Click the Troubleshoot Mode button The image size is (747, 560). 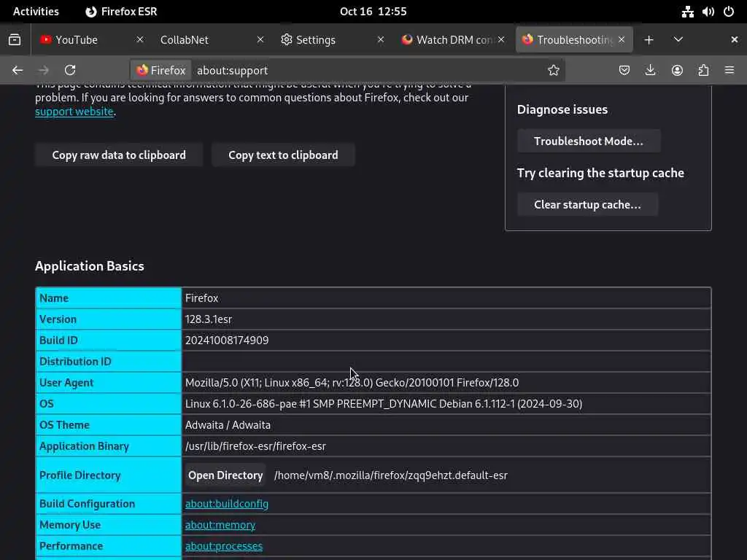point(589,141)
